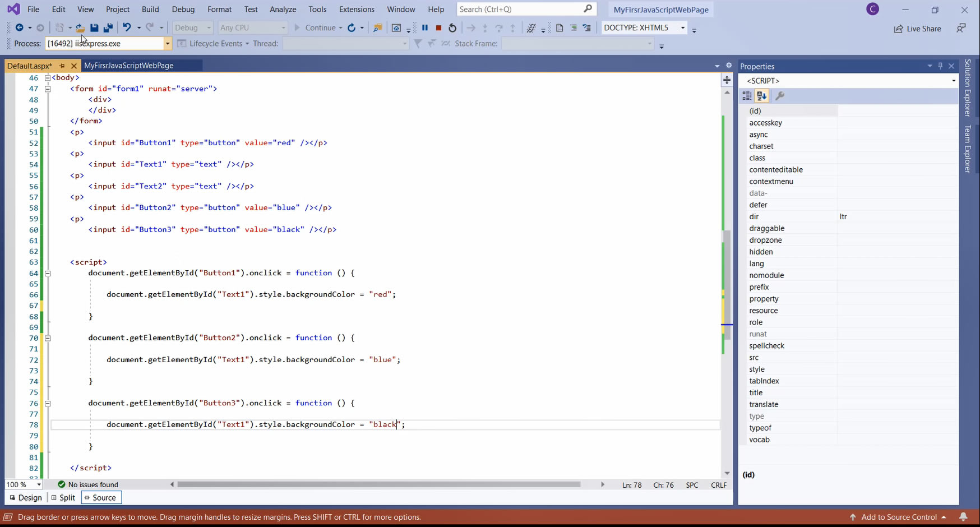Click the Search (Ctrl+Q) box
This screenshot has height=527, width=980.
519,9
